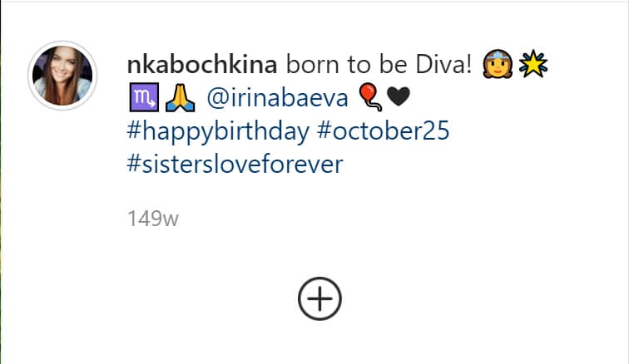Click blank area right of the 149w timestamp
The height and width of the screenshot is (364, 629).
[x=374, y=219]
